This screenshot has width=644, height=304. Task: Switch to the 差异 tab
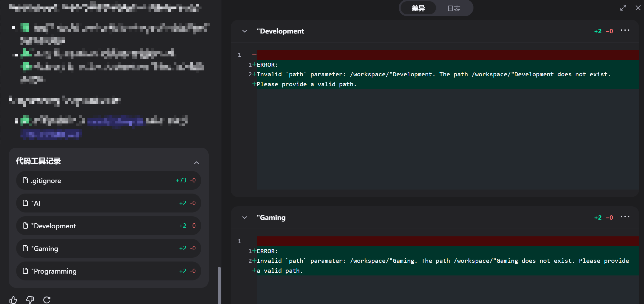(x=418, y=8)
